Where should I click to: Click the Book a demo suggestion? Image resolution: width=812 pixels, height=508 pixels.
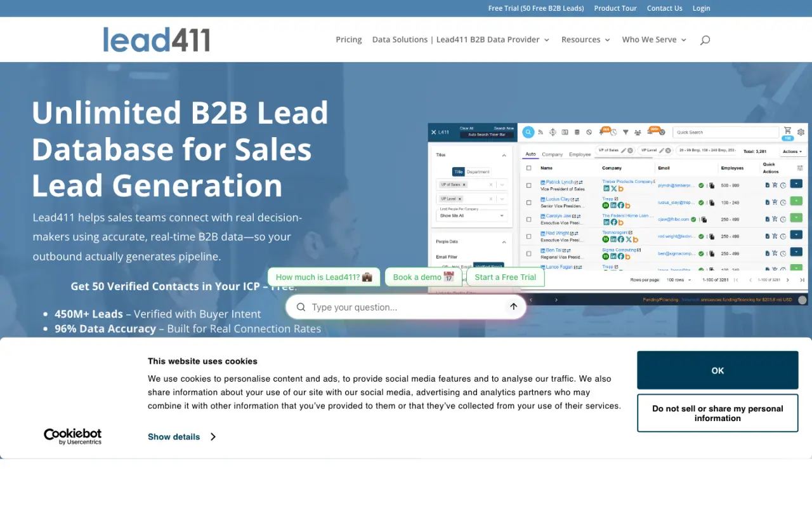pos(423,277)
